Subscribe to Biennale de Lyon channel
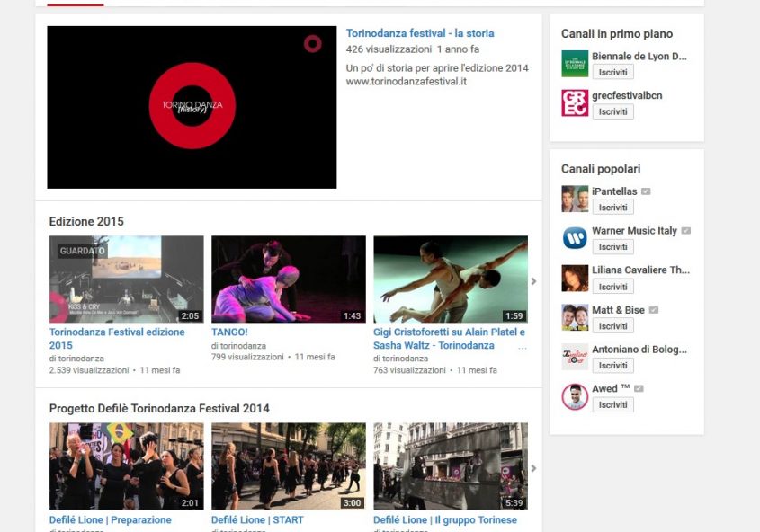This screenshot has height=532, width=760. [612, 72]
